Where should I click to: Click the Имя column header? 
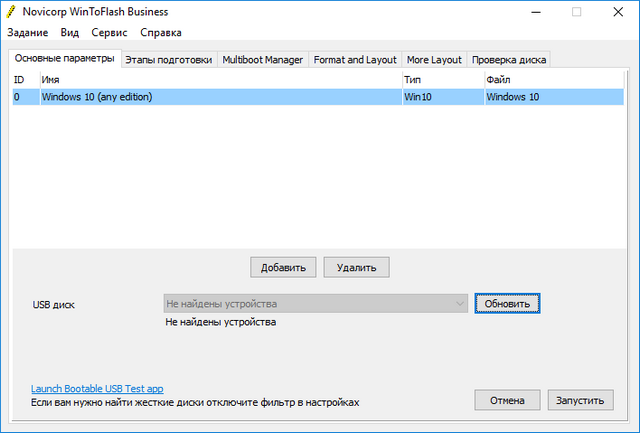point(220,78)
